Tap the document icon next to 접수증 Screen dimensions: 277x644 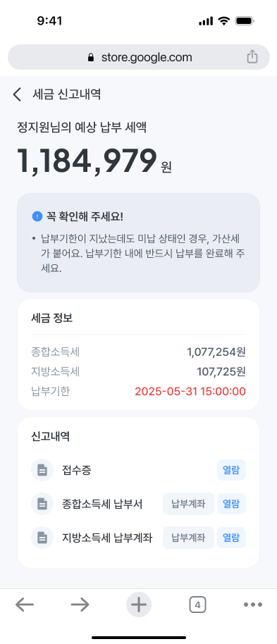[42, 470]
